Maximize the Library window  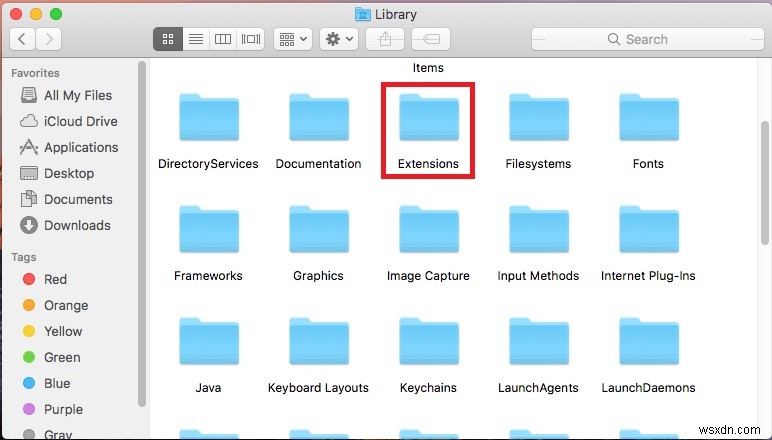click(56, 14)
